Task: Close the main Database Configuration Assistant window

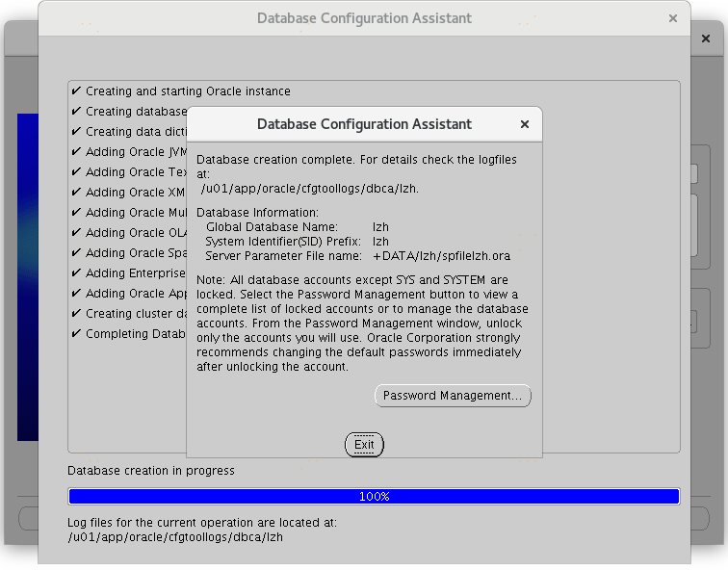Action: [672, 18]
